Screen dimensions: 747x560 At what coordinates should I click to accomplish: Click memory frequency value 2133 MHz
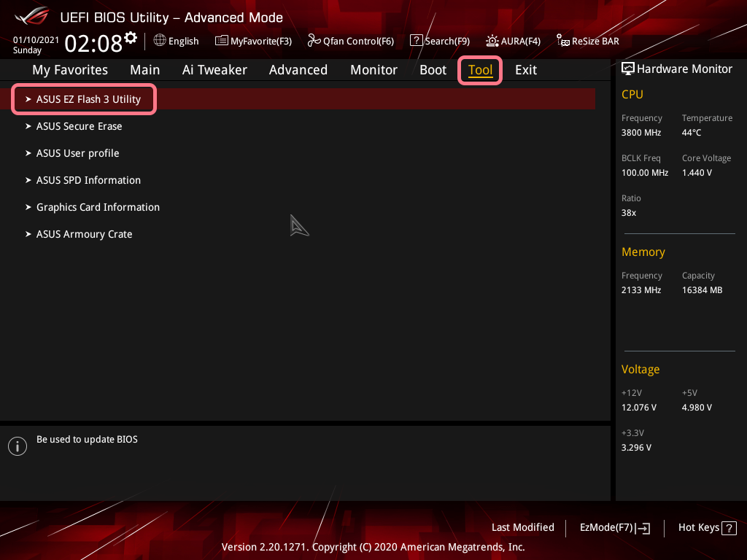(640, 290)
